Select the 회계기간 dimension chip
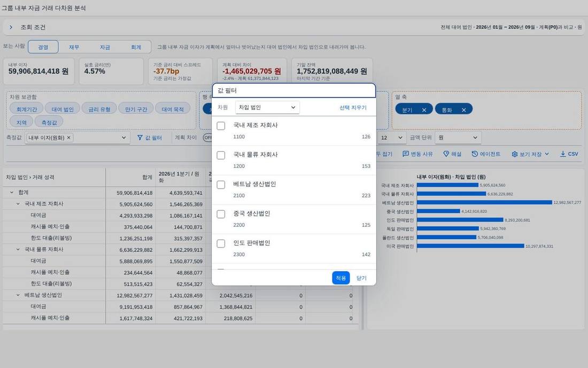Image resolution: width=588 pixels, height=368 pixels. (x=27, y=109)
